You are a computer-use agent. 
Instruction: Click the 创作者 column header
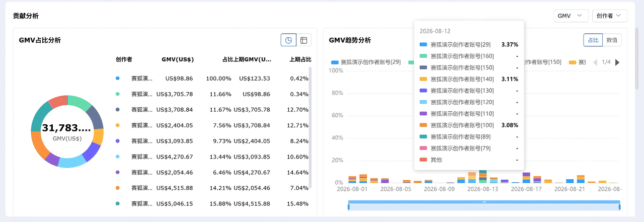click(x=124, y=59)
